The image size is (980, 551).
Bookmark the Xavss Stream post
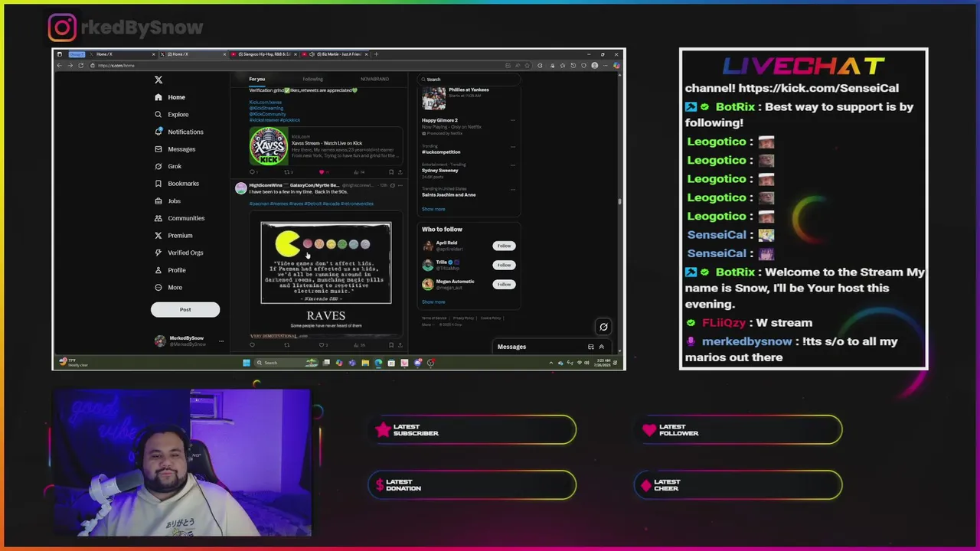tap(391, 172)
